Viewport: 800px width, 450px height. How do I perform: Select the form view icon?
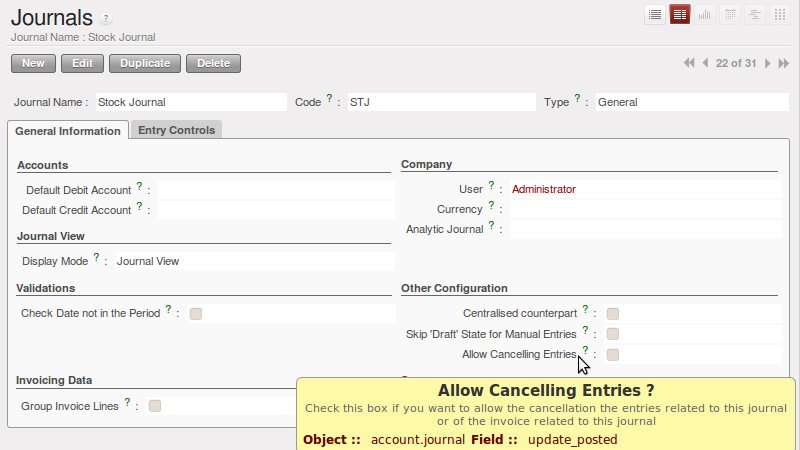tap(680, 14)
